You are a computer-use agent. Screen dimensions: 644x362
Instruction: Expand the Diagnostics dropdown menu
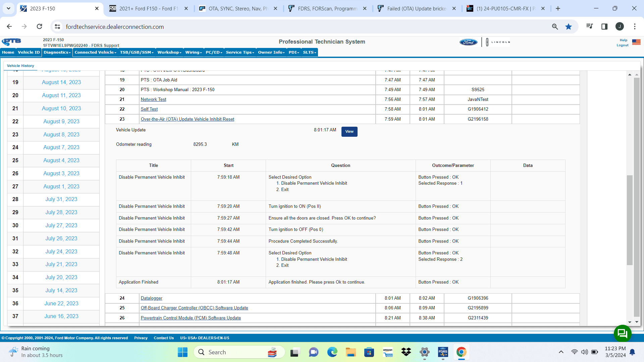57,52
